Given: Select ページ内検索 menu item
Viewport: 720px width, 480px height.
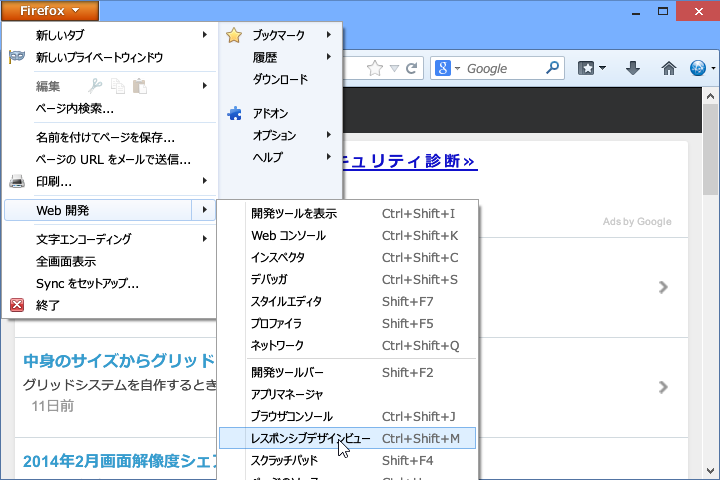Looking at the screenshot, I should pos(110,108).
